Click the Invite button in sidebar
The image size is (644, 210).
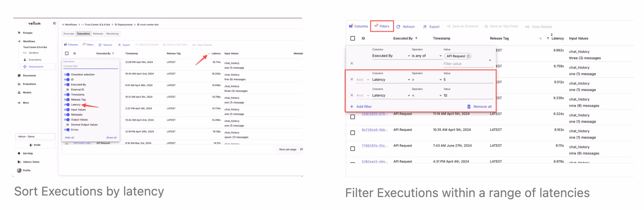[35, 145]
